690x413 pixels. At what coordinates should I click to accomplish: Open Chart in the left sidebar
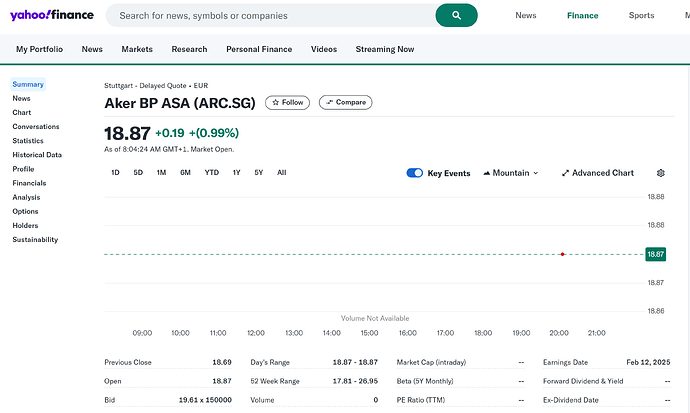[22, 112]
